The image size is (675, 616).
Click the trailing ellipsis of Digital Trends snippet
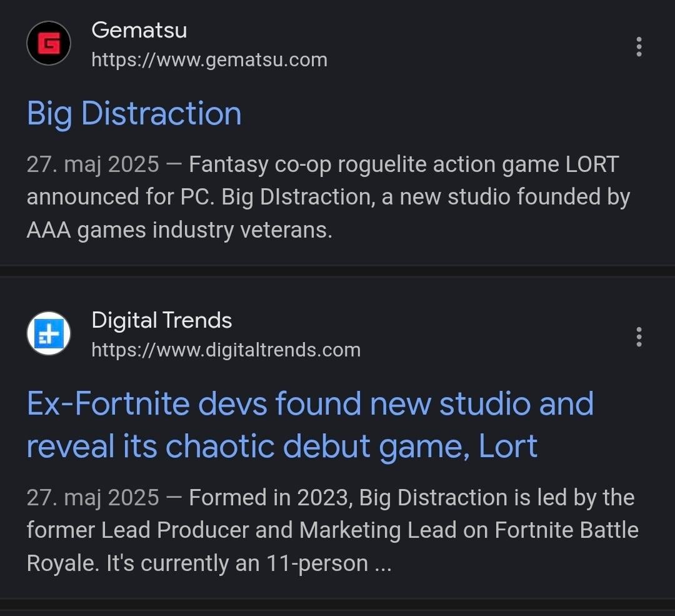382,565
